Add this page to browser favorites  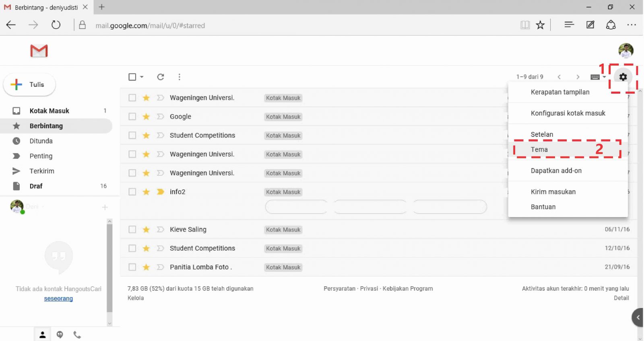tap(540, 25)
